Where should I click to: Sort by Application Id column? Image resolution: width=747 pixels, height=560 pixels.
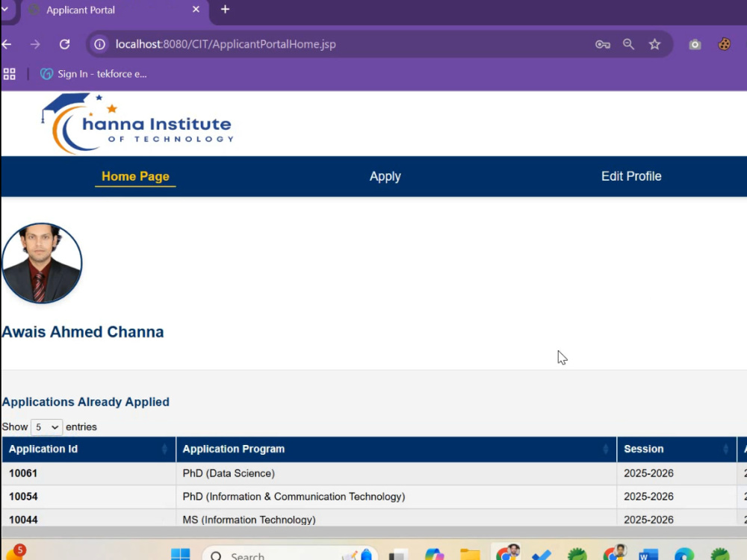89,449
